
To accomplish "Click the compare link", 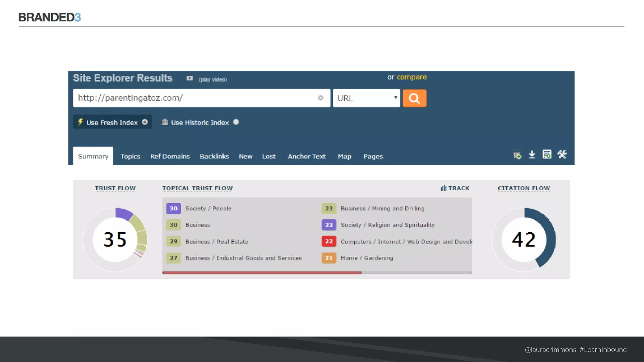I will coord(412,77).
